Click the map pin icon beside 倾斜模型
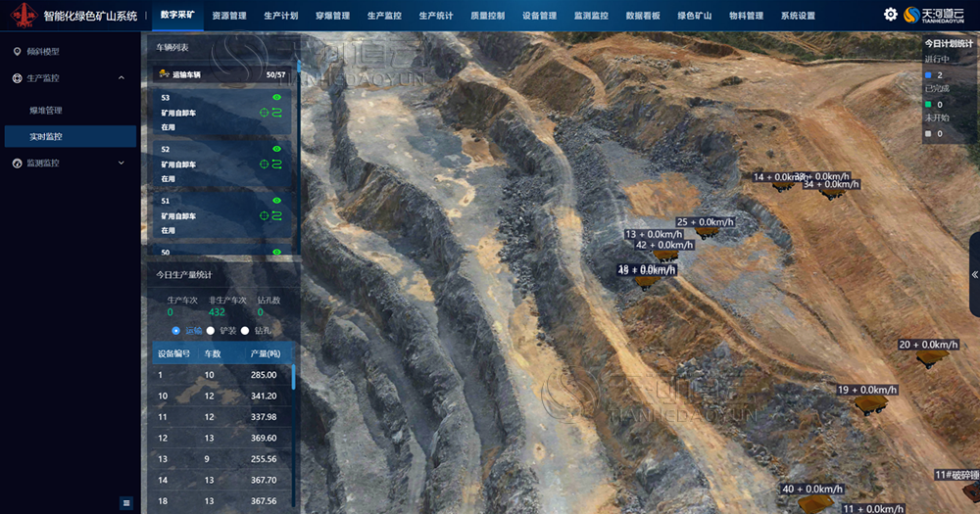The height and width of the screenshot is (514, 980). [17, 51]
